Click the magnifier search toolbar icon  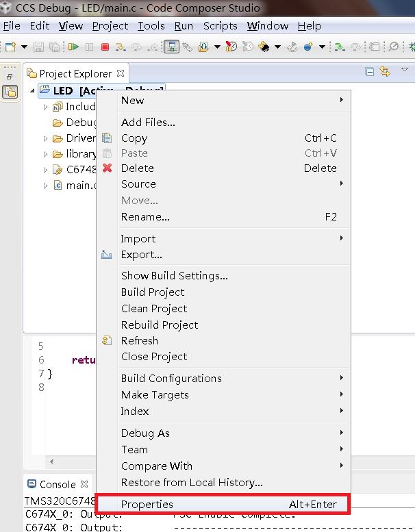(394, 47)
